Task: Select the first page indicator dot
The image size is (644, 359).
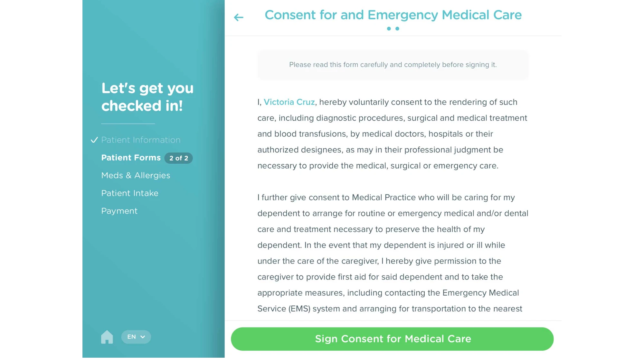Action: (x=389, y=29)
